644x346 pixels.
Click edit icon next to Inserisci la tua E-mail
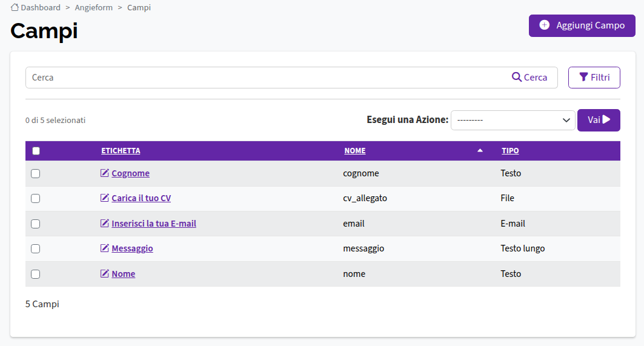[x=105, y=224]
